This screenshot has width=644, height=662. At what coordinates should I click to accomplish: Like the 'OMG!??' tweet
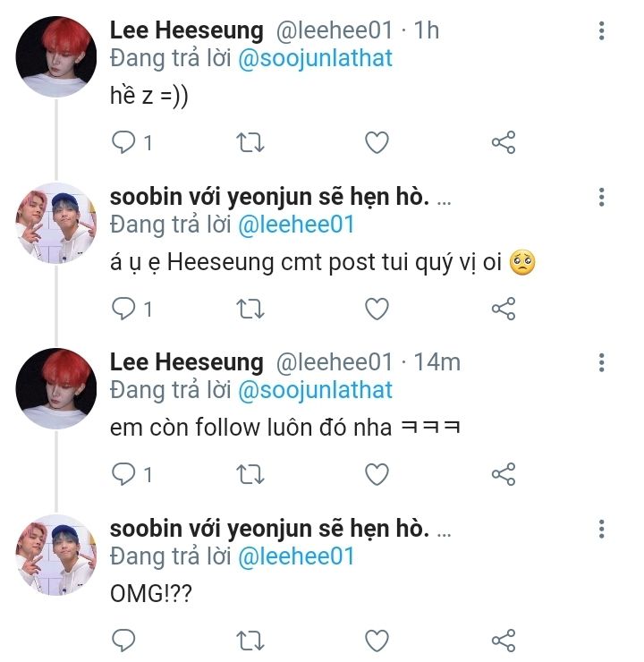377,641
